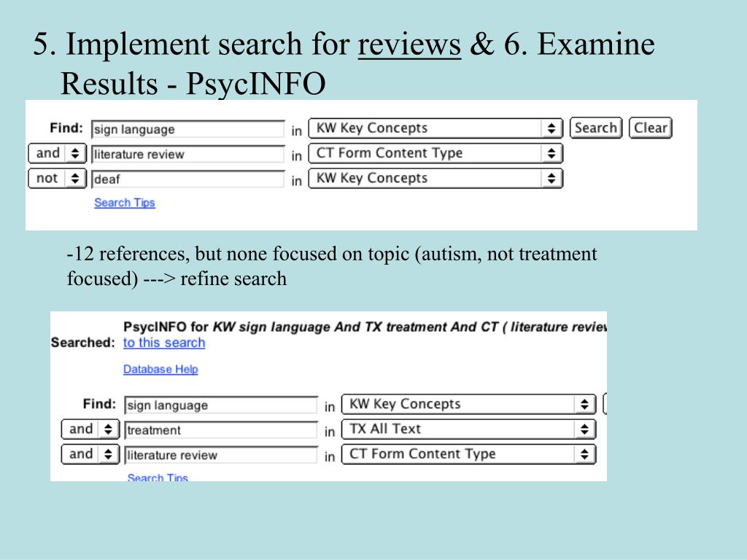
Task: Click the Search button in upper form
Action: pos(595,128)
